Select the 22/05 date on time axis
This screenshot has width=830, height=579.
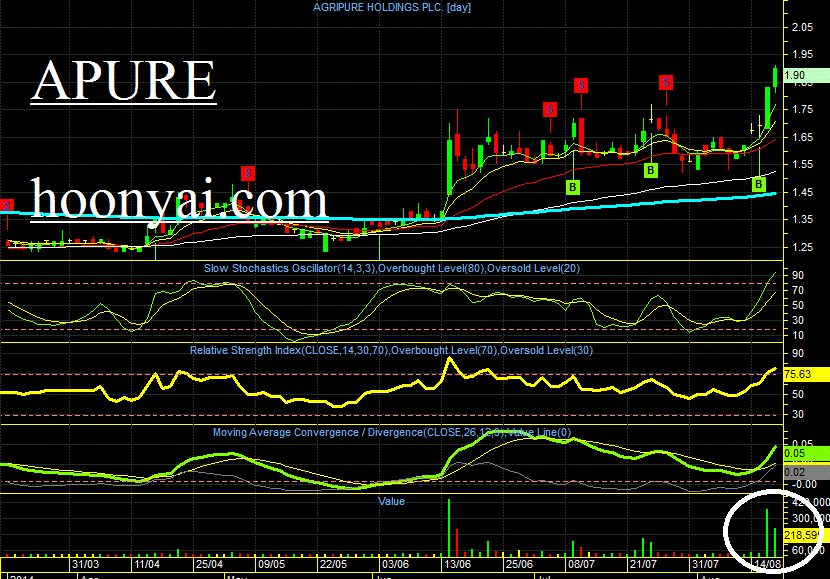pos(333,564)
